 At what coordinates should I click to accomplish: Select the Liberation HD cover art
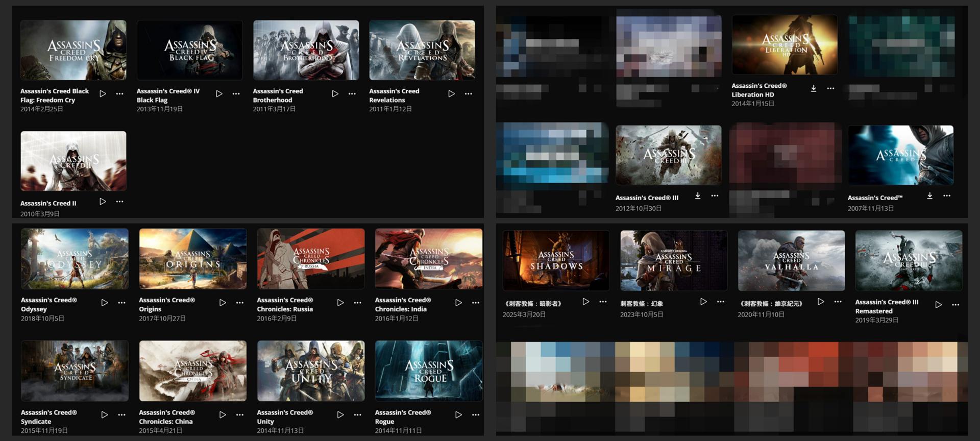coord(785,45)
